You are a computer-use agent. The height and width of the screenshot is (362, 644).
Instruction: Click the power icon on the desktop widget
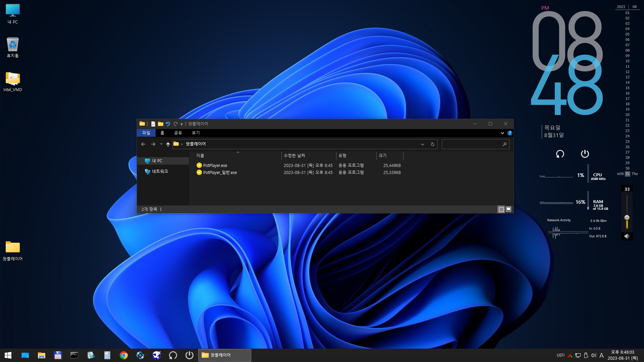(585, 154)
